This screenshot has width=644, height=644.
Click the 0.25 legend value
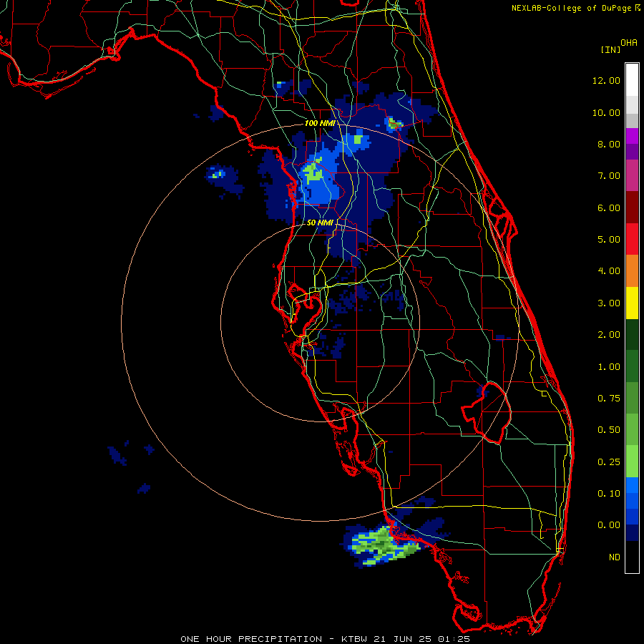pyautogui.click(x=609, y=462)
